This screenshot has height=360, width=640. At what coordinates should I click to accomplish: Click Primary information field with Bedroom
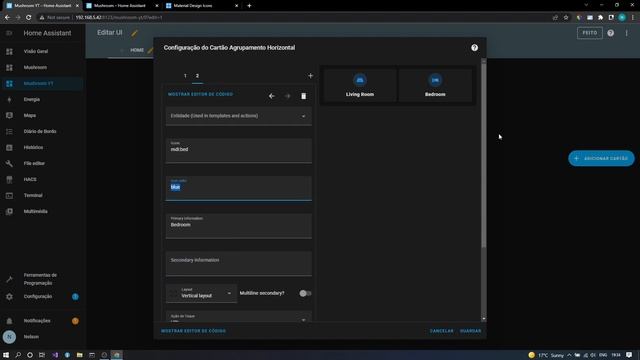tap(239, 226)
